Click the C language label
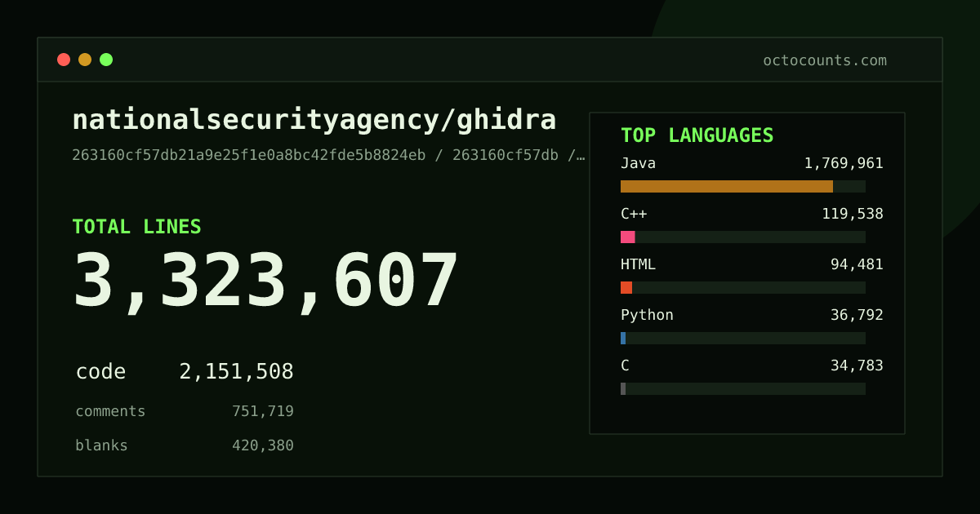980x514 pixels. coord(625,366)
